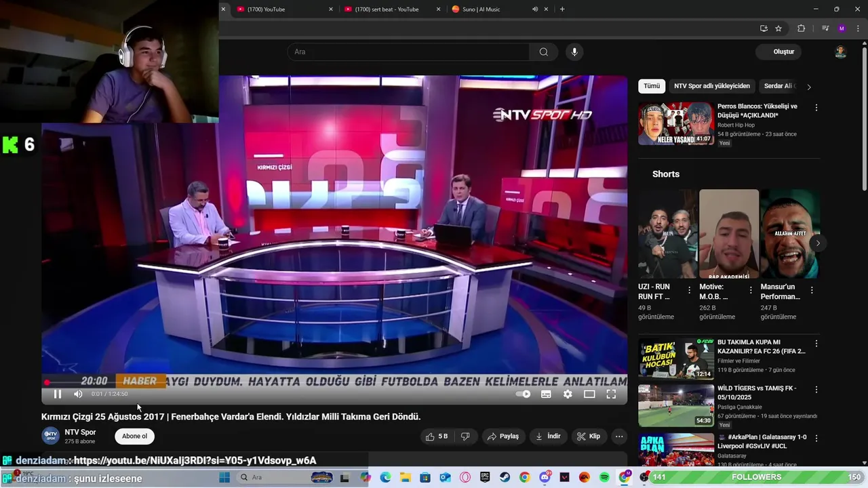
Task: Open Chrome extensions puzzle icon
Action: tap(802, 28)
